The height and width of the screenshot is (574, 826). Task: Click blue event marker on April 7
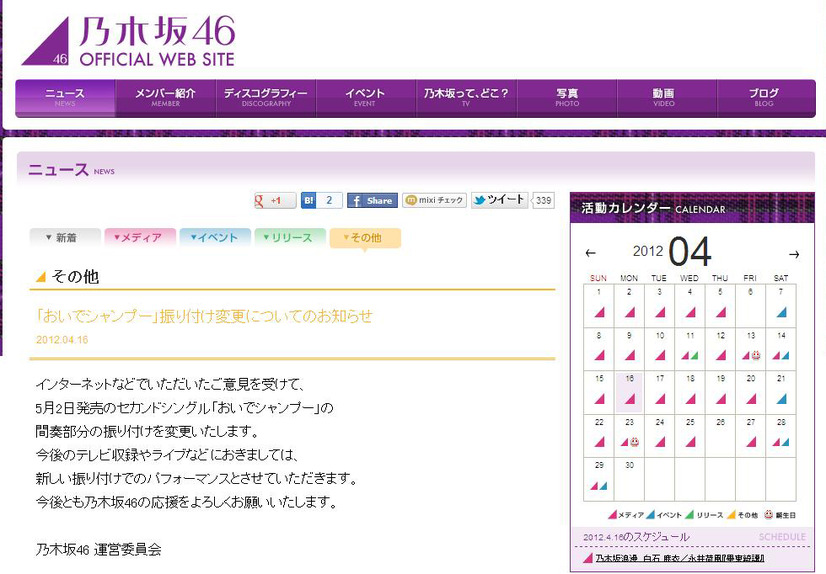[x=782, y=312]
